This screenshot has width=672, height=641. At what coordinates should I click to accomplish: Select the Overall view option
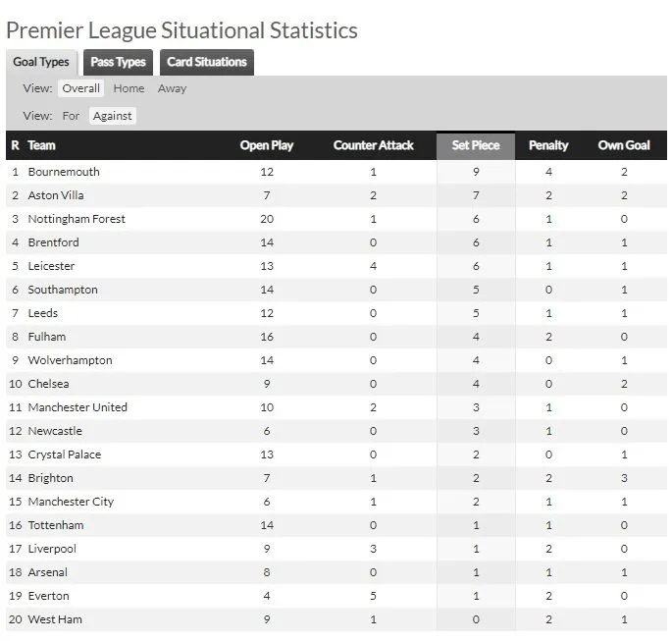(81, 88)
